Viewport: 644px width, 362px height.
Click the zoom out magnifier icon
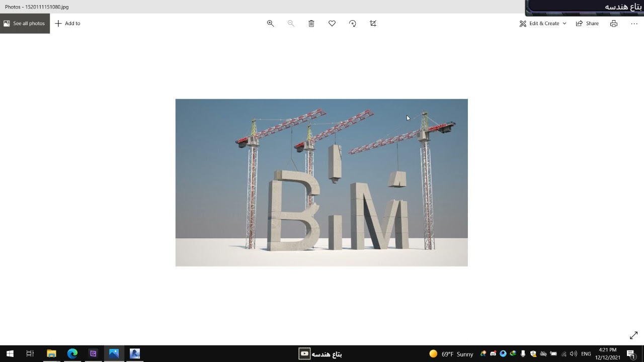291,23
